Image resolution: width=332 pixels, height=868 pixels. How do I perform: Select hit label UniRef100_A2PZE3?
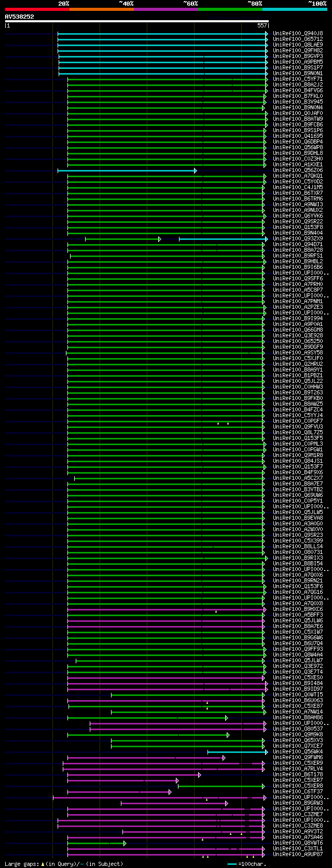298,307
